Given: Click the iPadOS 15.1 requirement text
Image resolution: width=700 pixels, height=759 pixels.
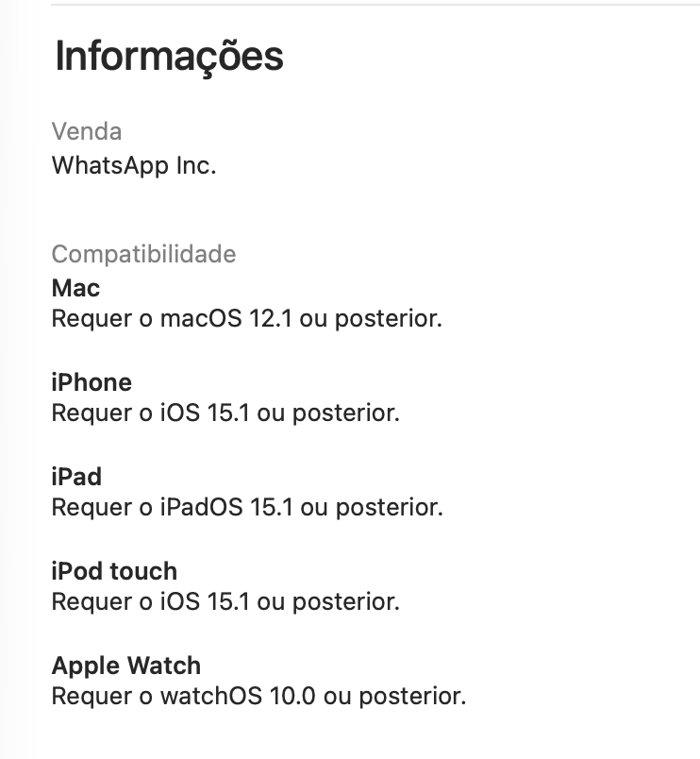Looking at the screenshot, I should pyautogui.click(x=246, y=508).
